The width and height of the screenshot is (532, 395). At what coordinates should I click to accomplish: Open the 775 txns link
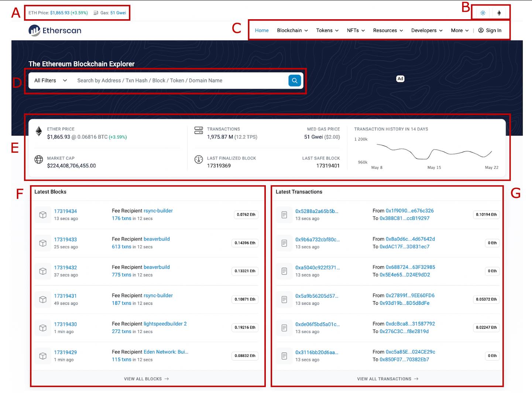(121, 275)
